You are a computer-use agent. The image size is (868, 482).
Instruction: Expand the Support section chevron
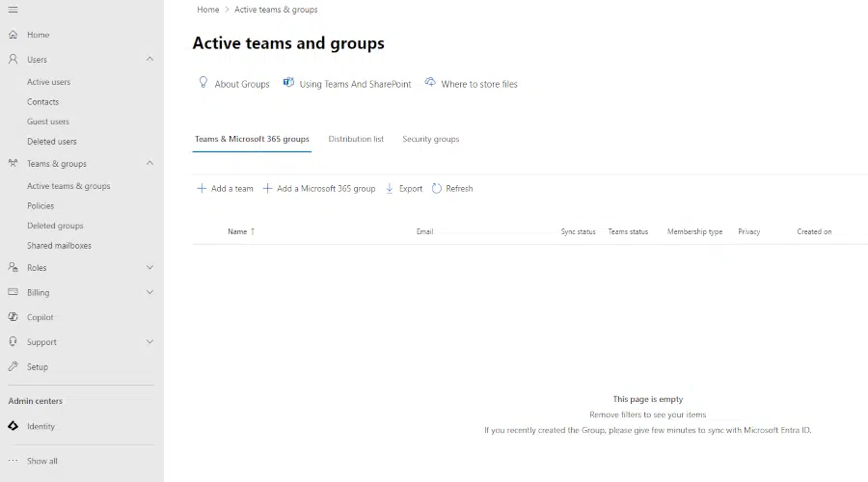pos(149,342)
